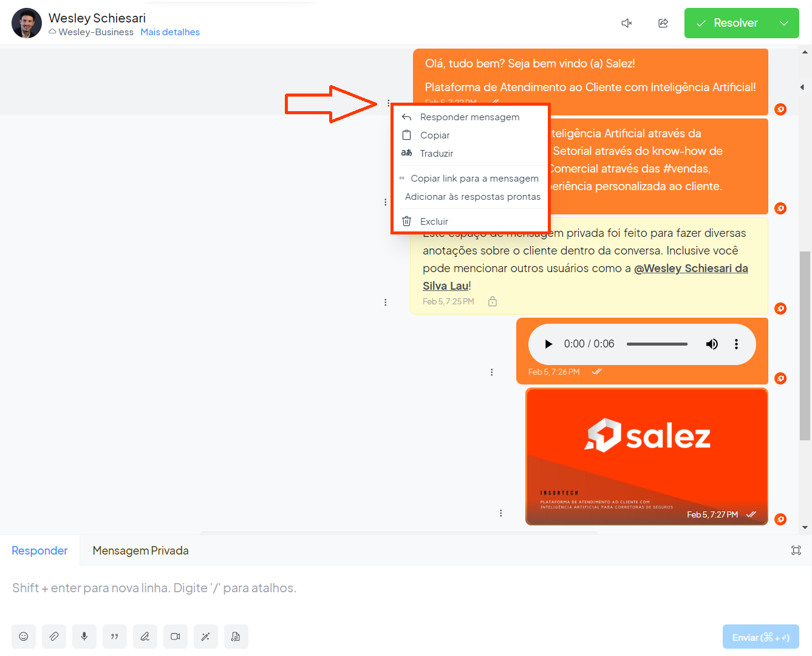
Task: Click the Enviar send button
Action: [x=761, y=637]
